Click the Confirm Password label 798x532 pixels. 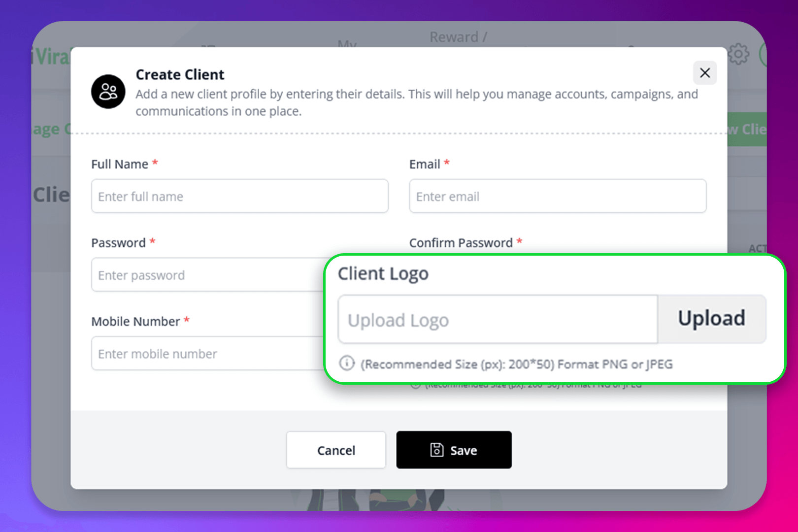click(x=461, y=243)
